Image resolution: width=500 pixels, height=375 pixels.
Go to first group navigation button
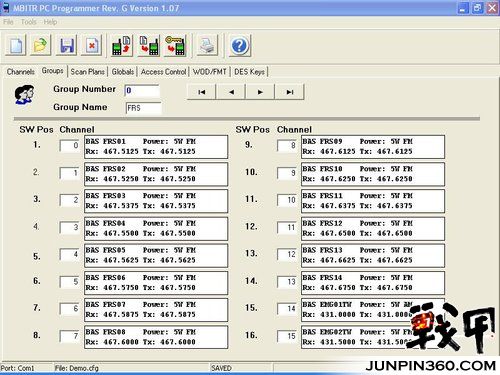click(x=202, y=92)
